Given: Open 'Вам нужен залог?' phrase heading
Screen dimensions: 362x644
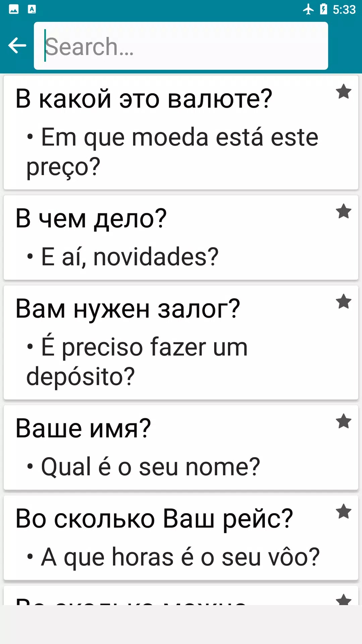Looking at the screenshot, I should tap(128, 309).
